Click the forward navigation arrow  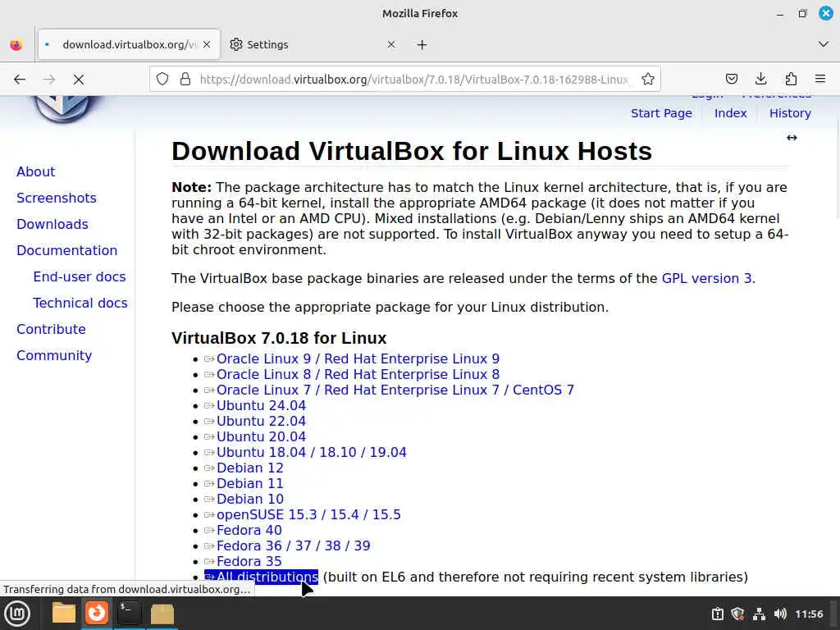[49, 80]
